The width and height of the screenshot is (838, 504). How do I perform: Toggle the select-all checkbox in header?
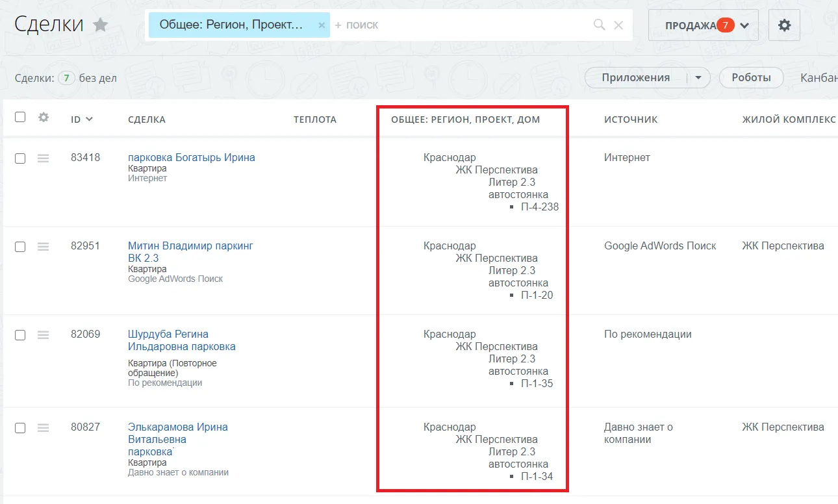click(x=20, y=117)
